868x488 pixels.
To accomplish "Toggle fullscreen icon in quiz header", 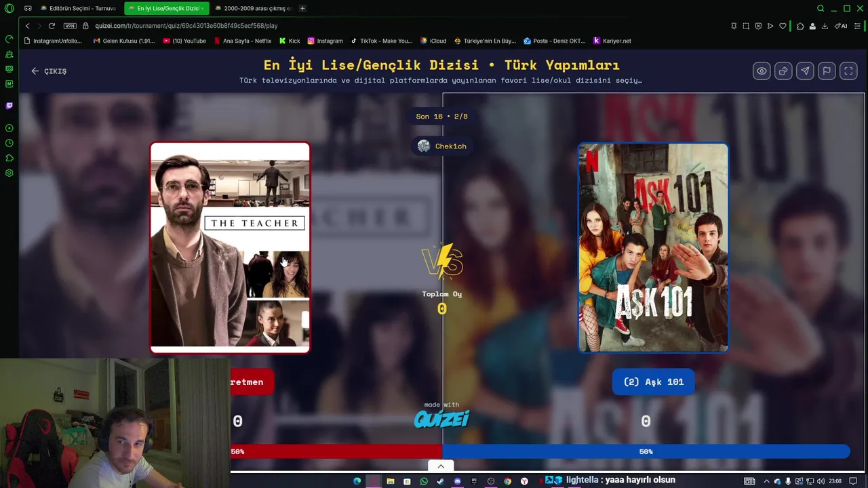I will tap(848, 70).
